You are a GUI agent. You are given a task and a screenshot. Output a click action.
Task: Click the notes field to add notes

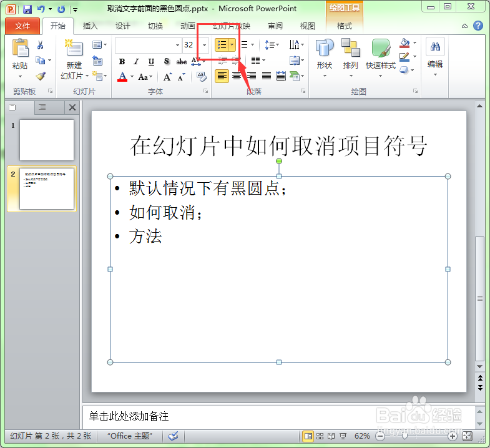click(x=279, y=417)
